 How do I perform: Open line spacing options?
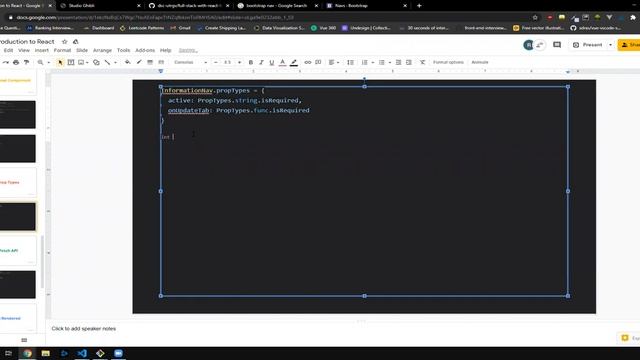click(351, 62)
